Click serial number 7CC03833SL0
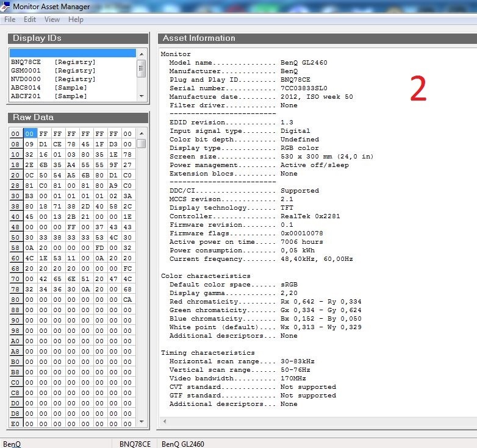The width and height of the screenshot is (477, 448). [x=304, y=88]
